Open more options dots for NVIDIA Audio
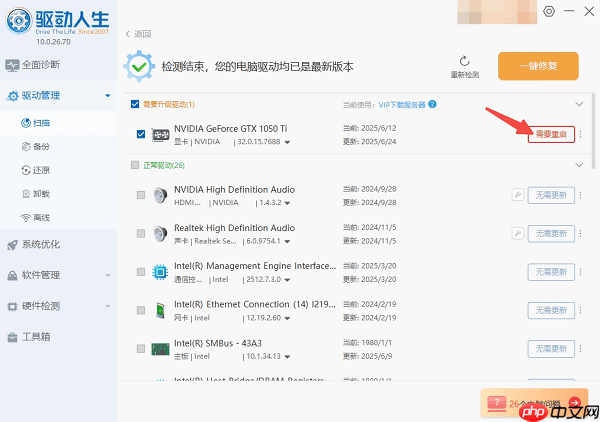600x422 pixels. (x=580, y=195)
